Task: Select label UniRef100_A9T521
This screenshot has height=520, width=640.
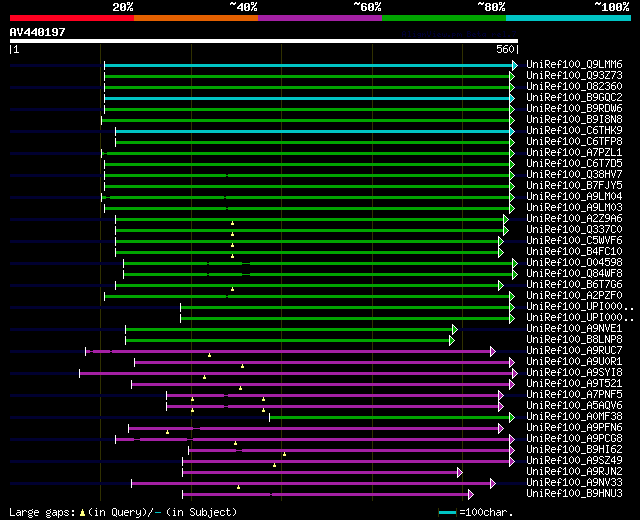Action: (574, 384)
